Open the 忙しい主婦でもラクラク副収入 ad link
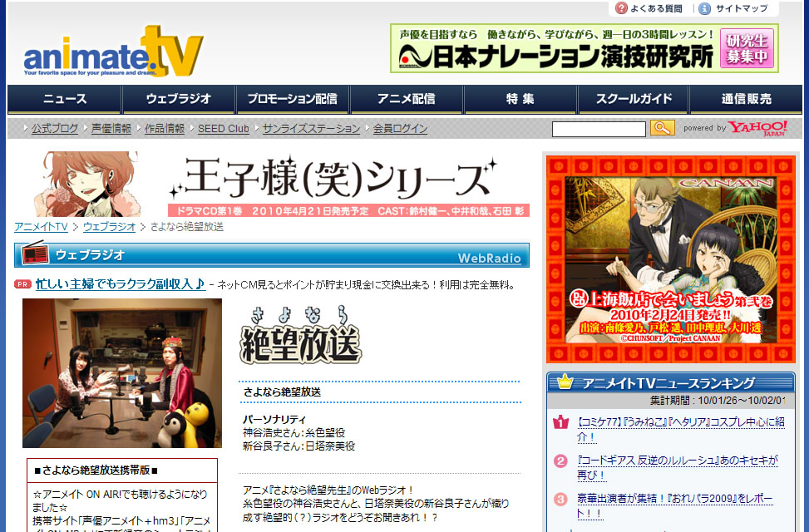The height and width of the screenshot is (532, 809). coord(120,284)
